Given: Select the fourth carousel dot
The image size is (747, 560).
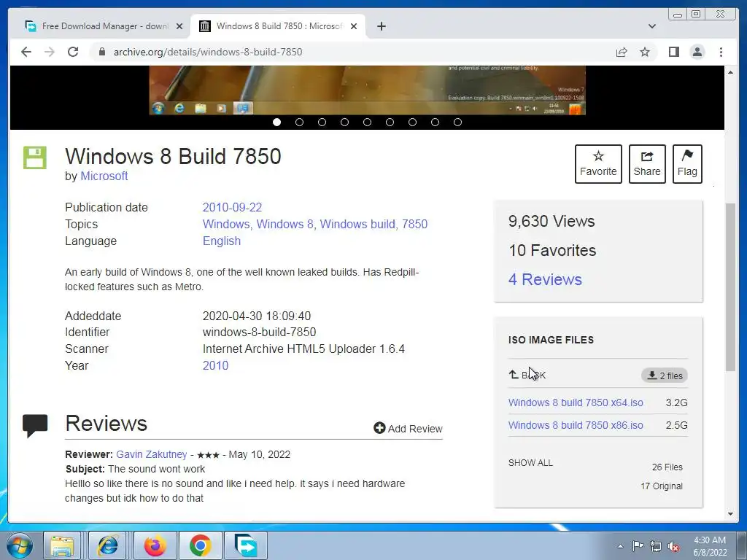Looking at the screenshot, I should point(344,122).
